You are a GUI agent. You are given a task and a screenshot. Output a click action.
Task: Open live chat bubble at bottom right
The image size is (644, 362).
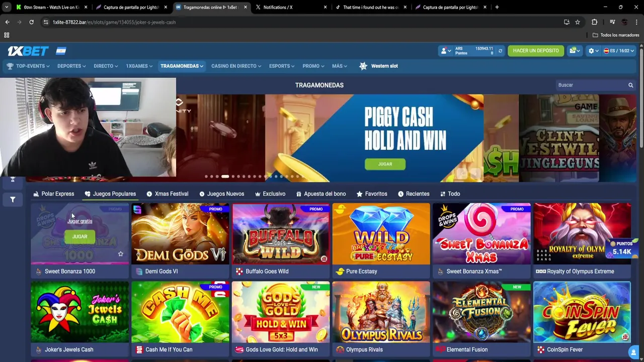click(634, 352)
